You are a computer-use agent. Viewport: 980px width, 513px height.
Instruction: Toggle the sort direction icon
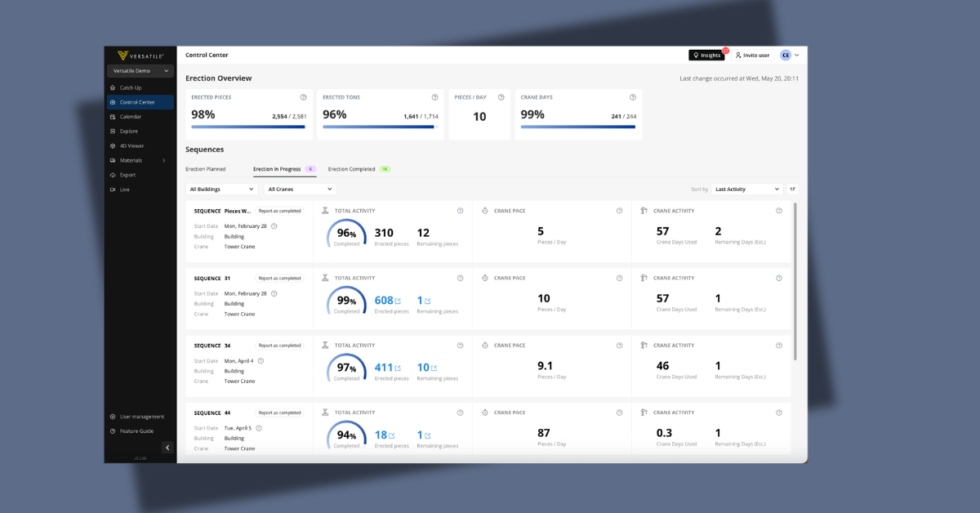click(x=792, y=189)
